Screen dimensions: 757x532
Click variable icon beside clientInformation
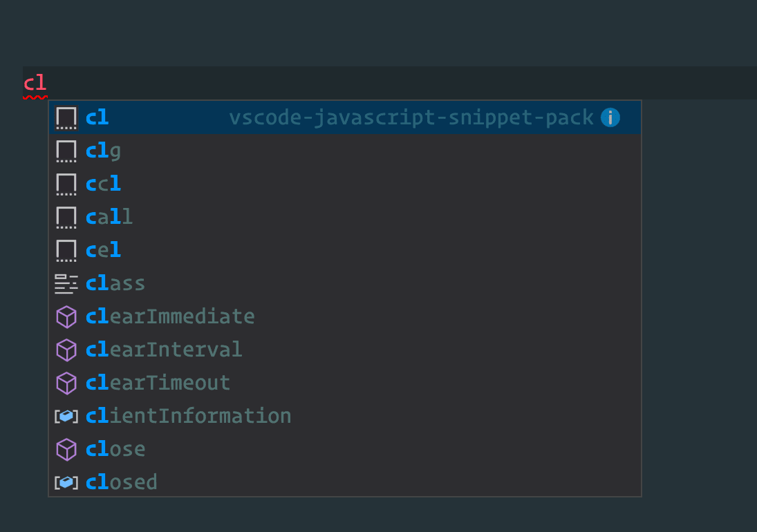66,416
